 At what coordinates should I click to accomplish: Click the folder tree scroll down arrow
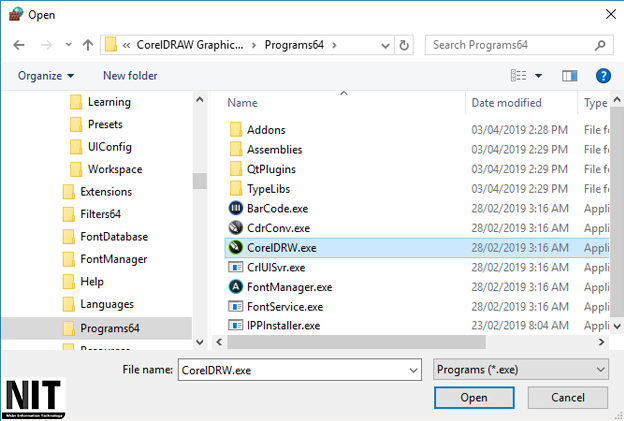(x=200, y=342)
